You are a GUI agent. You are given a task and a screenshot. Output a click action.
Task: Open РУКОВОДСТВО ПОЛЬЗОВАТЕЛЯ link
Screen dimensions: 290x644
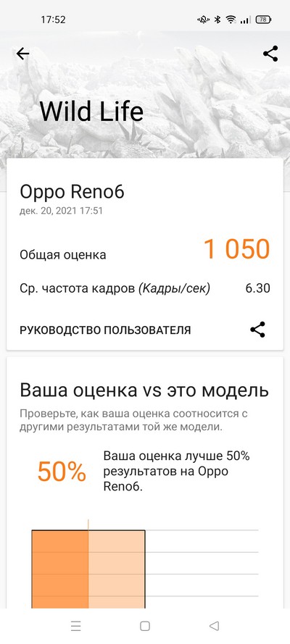(x=106, y=330)
